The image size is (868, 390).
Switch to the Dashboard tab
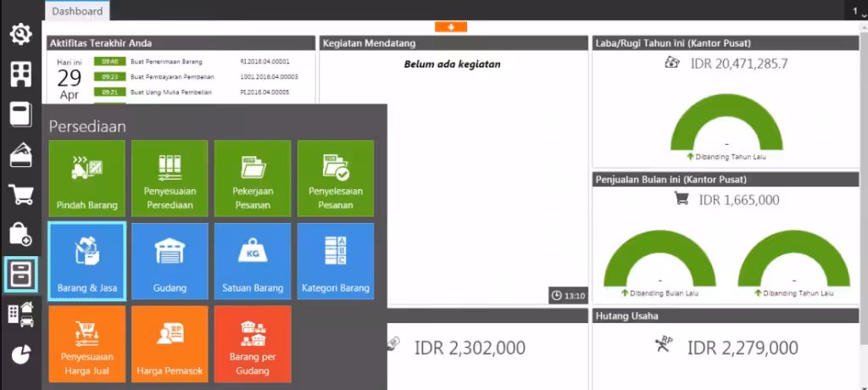pos(77,11)
